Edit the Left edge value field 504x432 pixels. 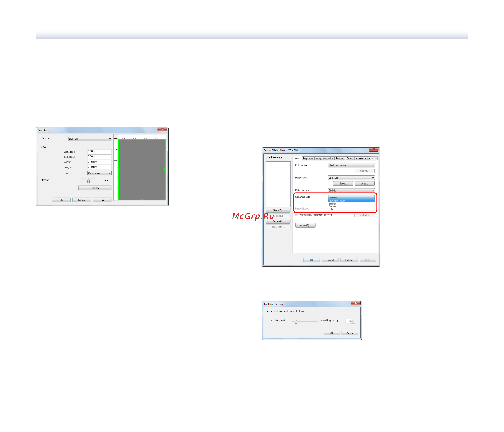[99, 151]
